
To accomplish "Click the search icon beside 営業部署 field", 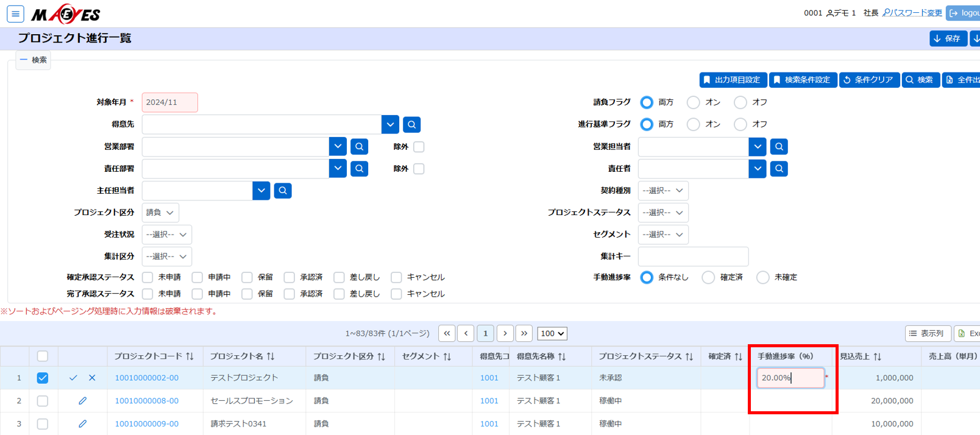I will coord(360,147).
